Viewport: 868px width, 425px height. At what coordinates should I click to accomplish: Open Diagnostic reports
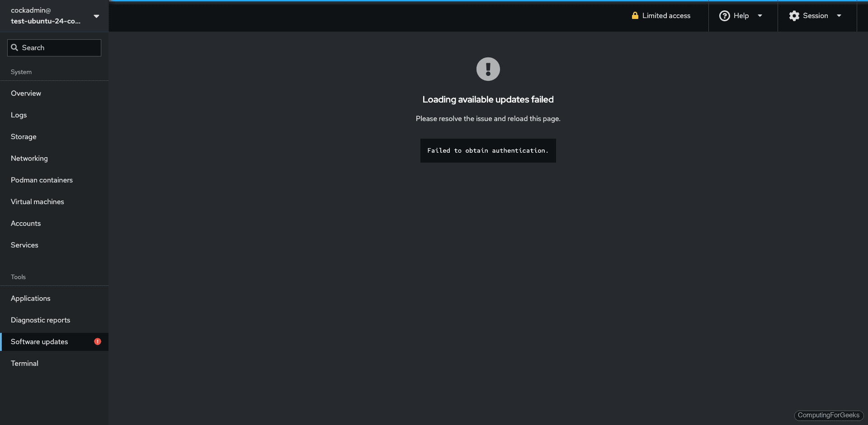tap(40, 320)
